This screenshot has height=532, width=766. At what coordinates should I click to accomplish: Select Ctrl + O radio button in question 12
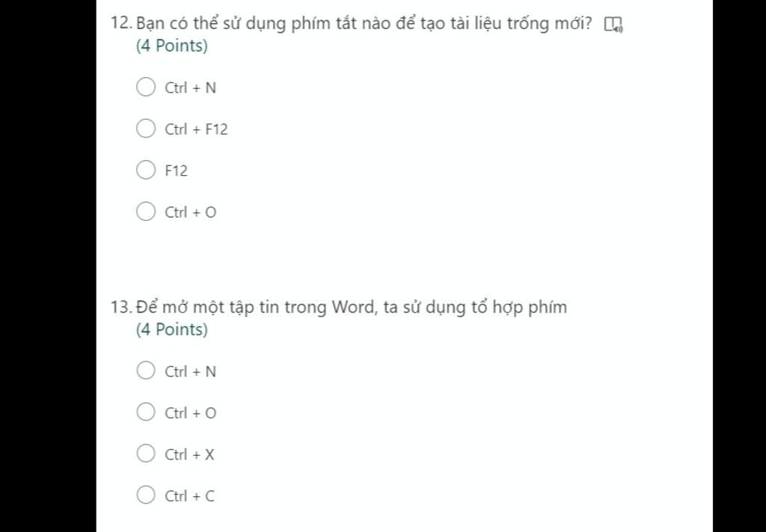[x=146, y=212]
